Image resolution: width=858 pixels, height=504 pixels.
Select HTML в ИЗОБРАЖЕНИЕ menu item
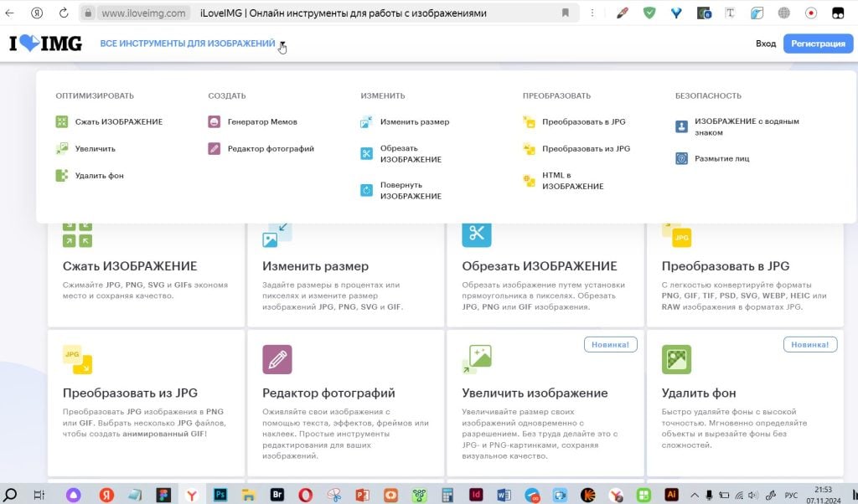coord(572,181)
